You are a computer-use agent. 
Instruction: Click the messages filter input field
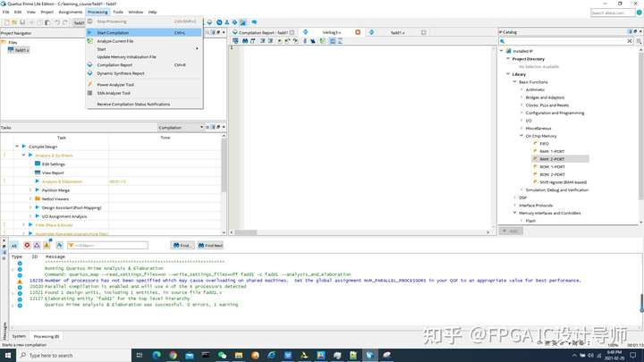[107, 246]
